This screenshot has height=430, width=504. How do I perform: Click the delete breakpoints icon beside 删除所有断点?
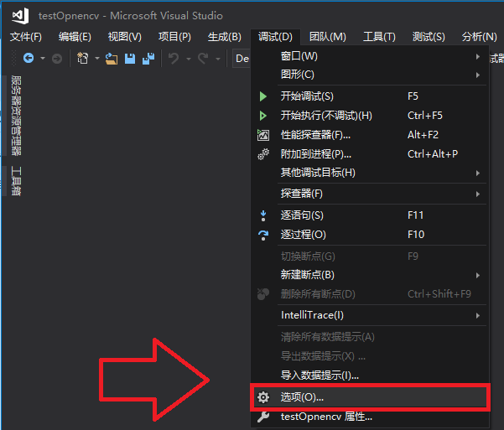tap(263, 293)
